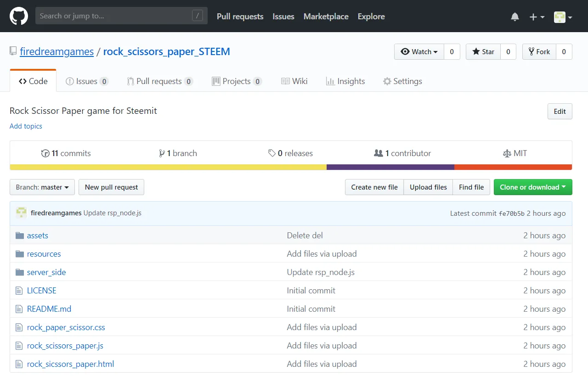
Task: Click the file icon beside README.md
Action: click(19, 309)
